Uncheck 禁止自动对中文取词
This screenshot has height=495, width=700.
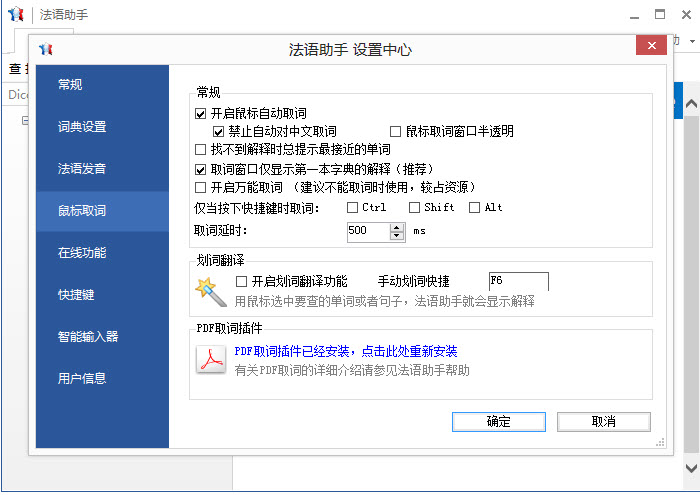pyautogui.click(x=219, y=131)
